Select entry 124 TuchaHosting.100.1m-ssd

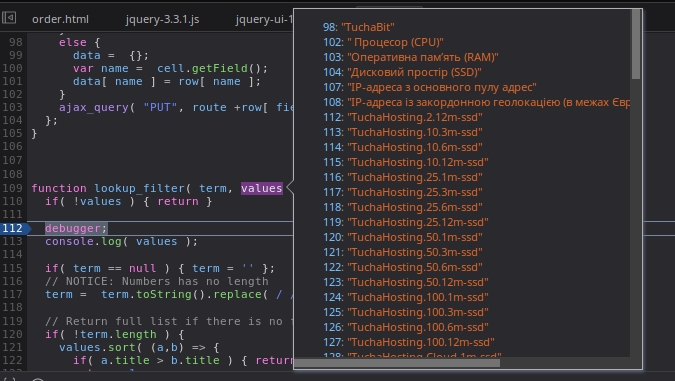pos(406,297)
